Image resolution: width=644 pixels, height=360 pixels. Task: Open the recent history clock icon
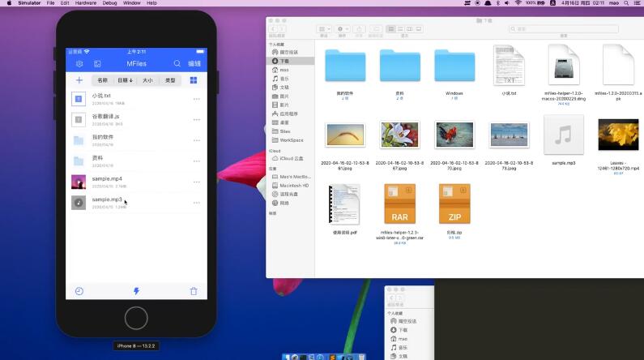(x=79, y=291)
